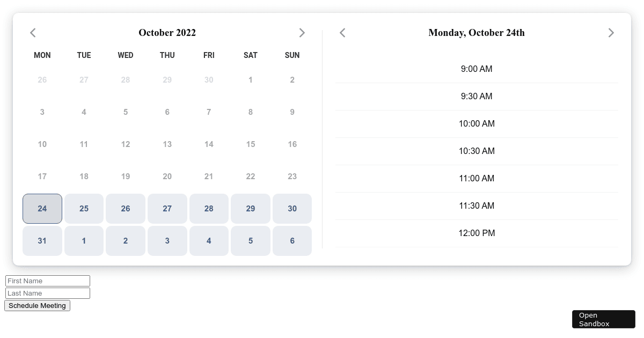Show time slots for Tuesday, October 25th
The width and height of the screenshot is (644, 338).
coord(611,33)
